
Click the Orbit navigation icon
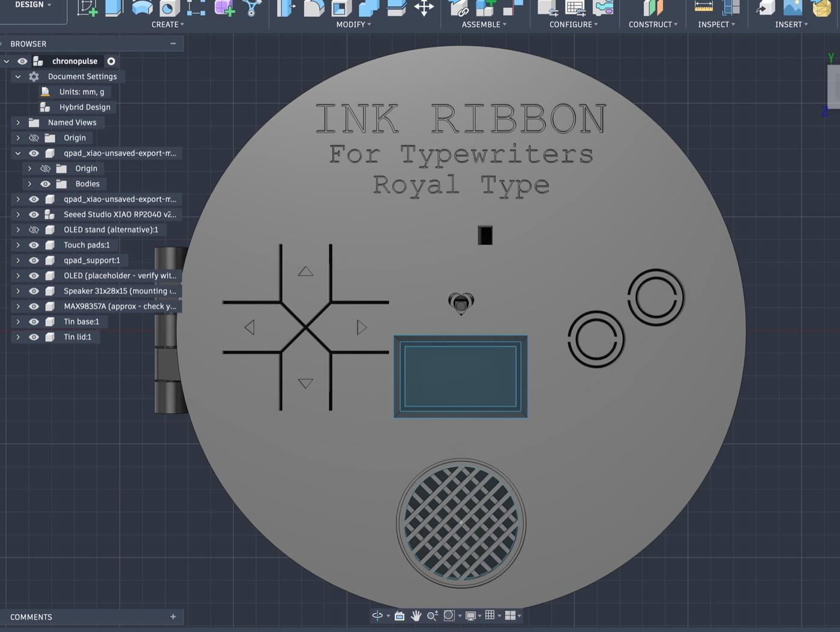coord(377,615)
